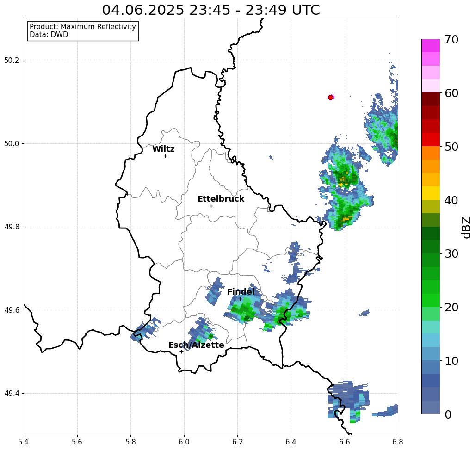Click the 0 dBZ colorbar tick label
The image size is (476, 450).
click(448, 414)
